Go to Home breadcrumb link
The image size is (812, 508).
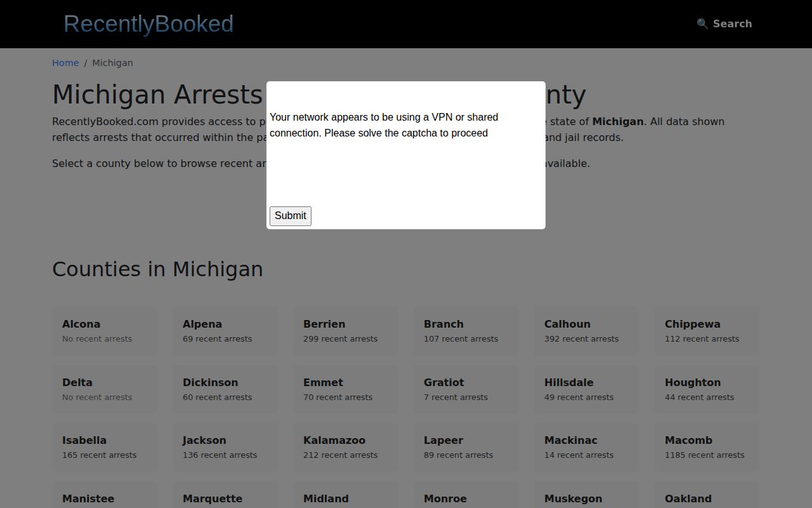[65, 63]
